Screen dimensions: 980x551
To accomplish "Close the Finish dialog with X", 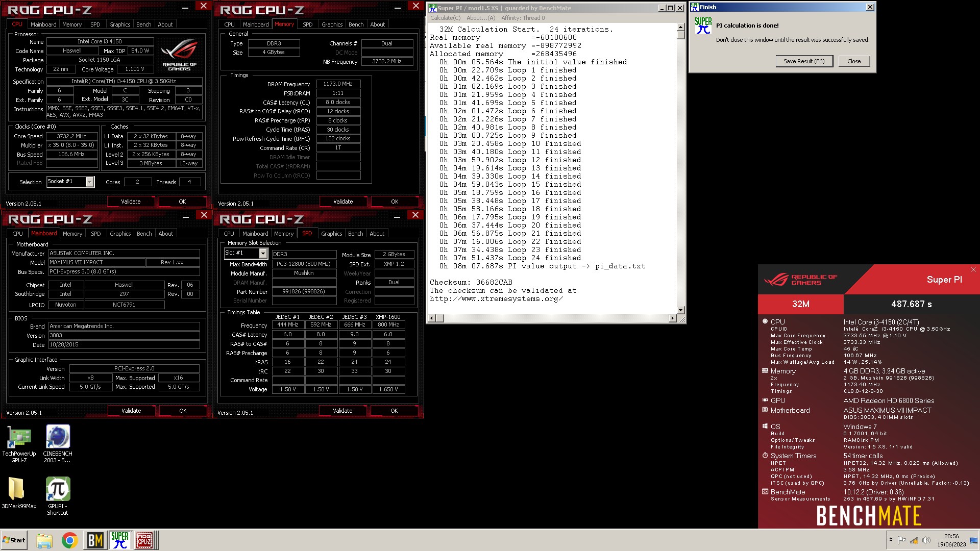I will 870,7.
